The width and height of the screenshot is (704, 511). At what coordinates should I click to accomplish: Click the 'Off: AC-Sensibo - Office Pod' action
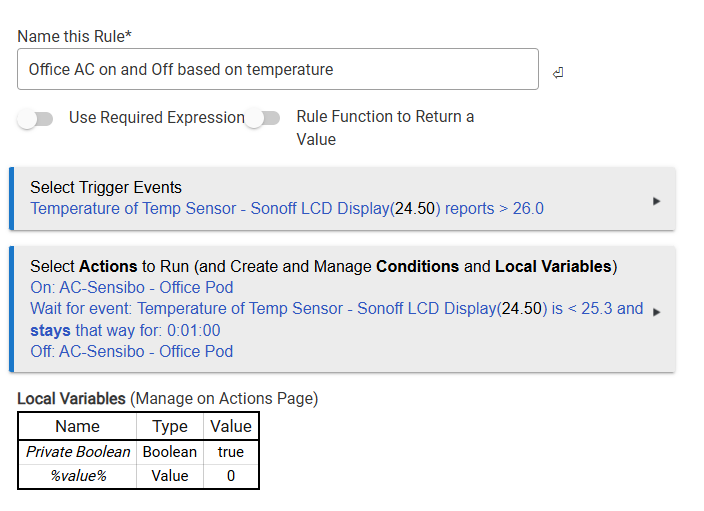[x=131, y=351]
